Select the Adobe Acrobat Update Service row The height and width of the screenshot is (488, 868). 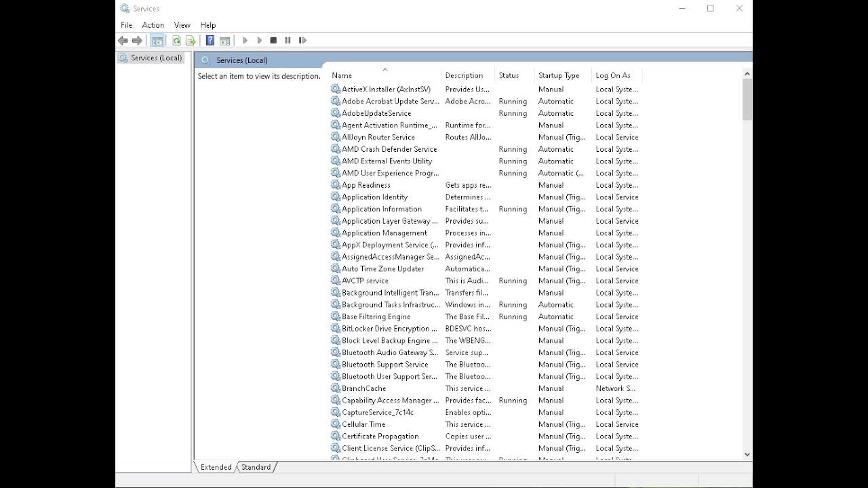(485, 102)
